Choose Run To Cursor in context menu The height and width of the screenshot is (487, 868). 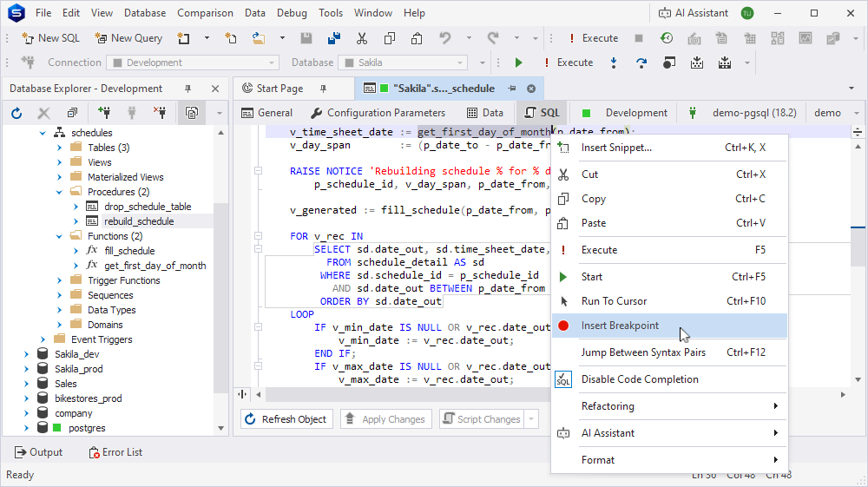pos(669,301)
